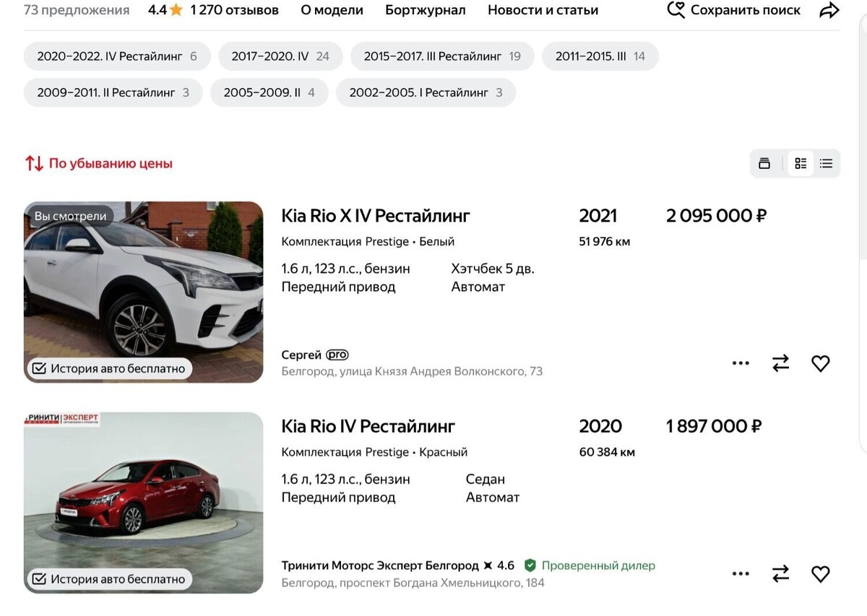Select the compact list view icon
This screenshot has width=867, height=616.
point(826,163)
